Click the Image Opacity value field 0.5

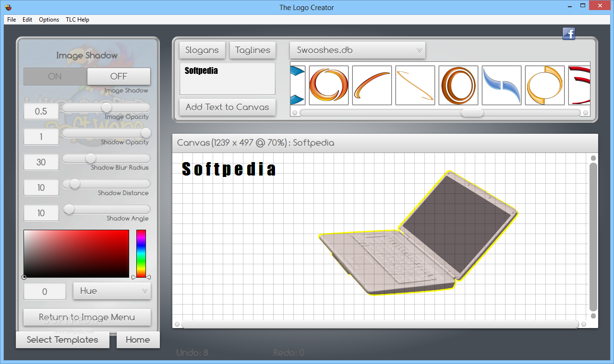pyautogui.click(x=41, y=111)
